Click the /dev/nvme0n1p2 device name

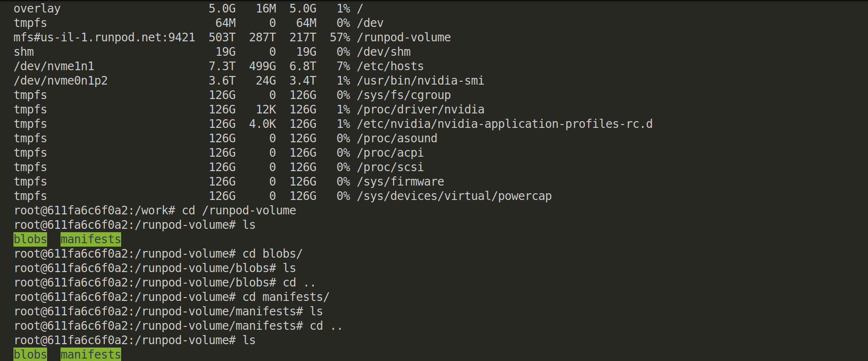tap(61, 81)
